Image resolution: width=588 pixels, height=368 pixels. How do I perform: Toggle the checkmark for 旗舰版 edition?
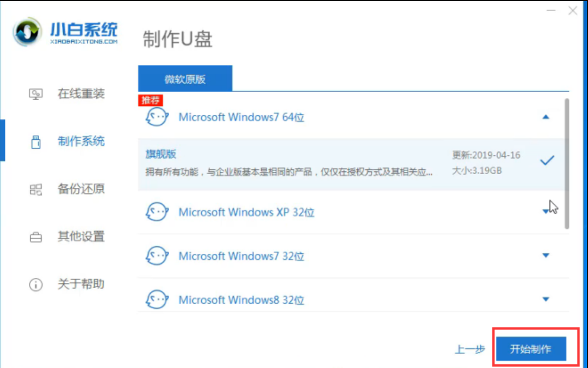[x=546, y=160]
